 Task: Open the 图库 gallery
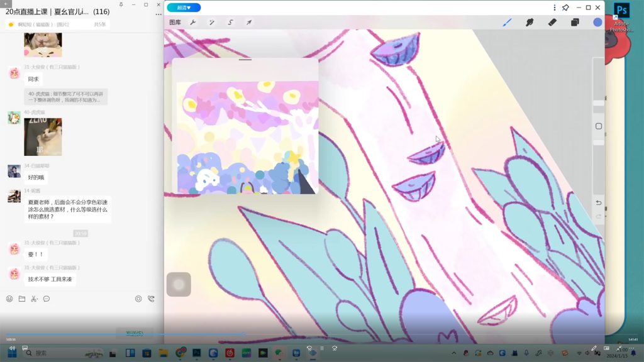point(175,22)
